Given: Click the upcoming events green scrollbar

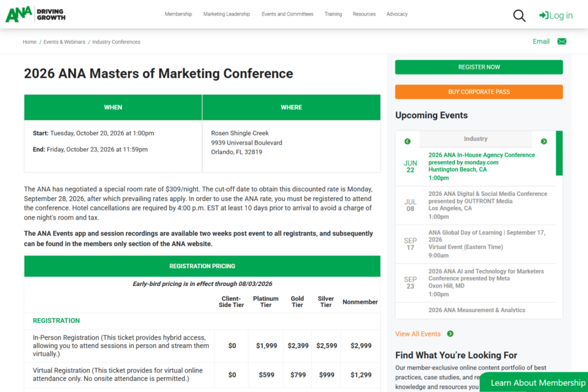Looking at the screenshot, I should coord(559,153).
